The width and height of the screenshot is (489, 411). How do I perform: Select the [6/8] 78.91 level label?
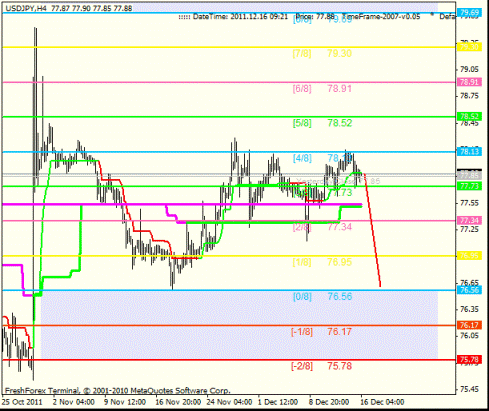pyautogui.click(x=322, y=89)
